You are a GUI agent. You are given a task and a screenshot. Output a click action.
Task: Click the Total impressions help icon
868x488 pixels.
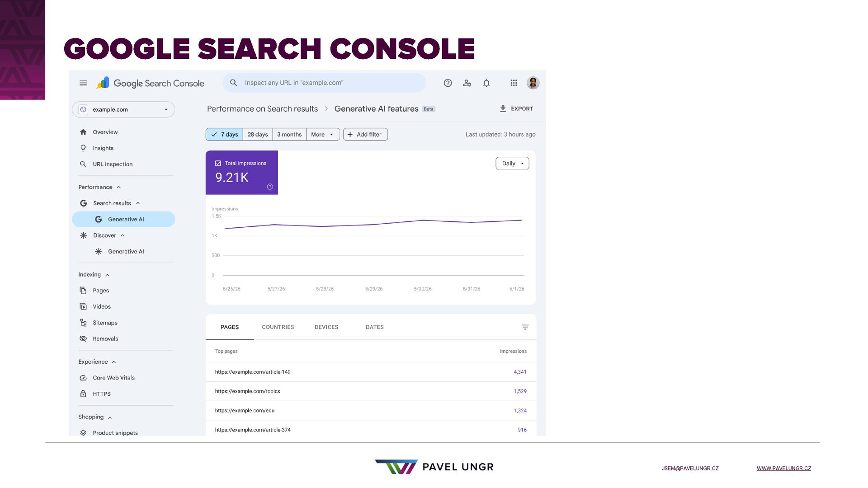point(270,187)
